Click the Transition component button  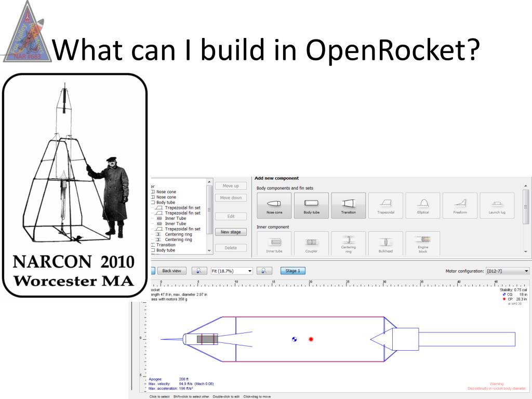coord(349,205)
